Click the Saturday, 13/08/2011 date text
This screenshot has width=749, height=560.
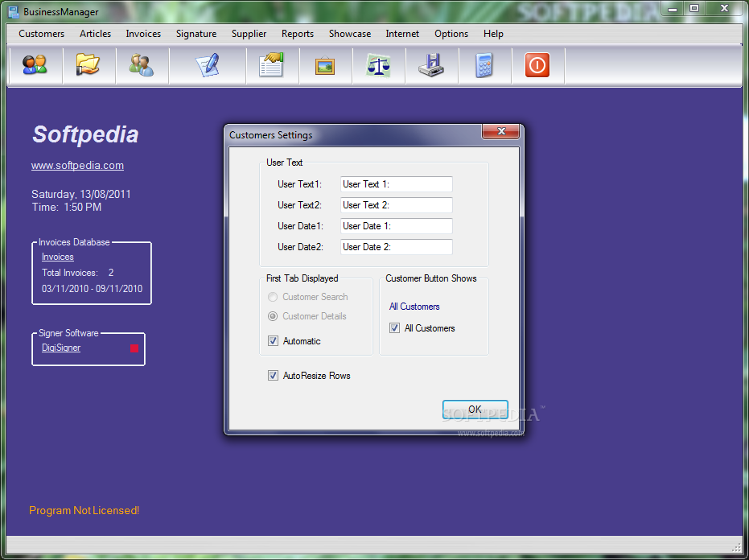tap(80, 194)
